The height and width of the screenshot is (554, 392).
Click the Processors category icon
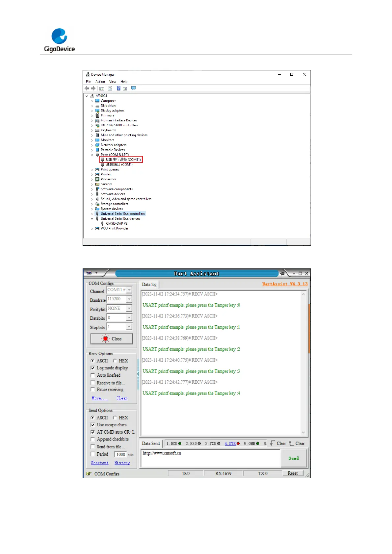click(x=97, y=179)
